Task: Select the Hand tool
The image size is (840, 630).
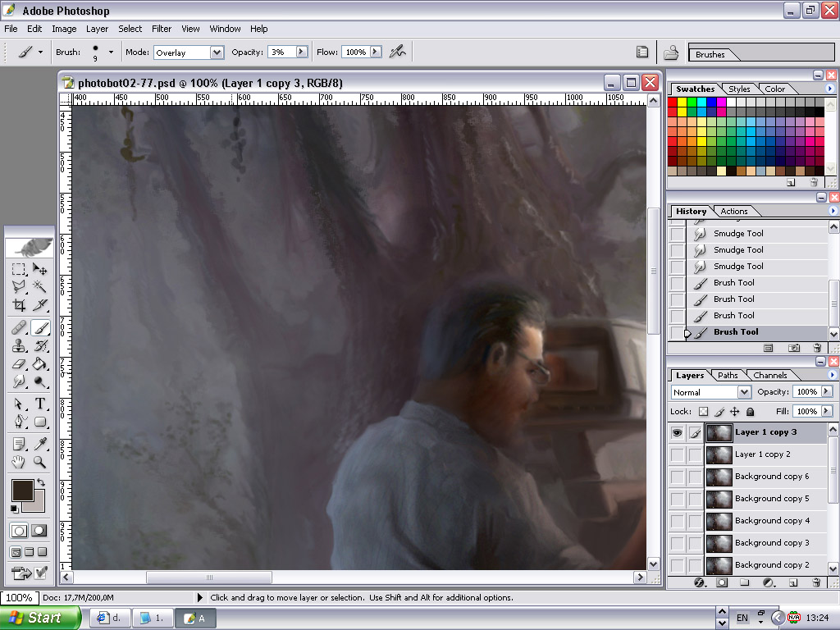Action: pos(19,462)
